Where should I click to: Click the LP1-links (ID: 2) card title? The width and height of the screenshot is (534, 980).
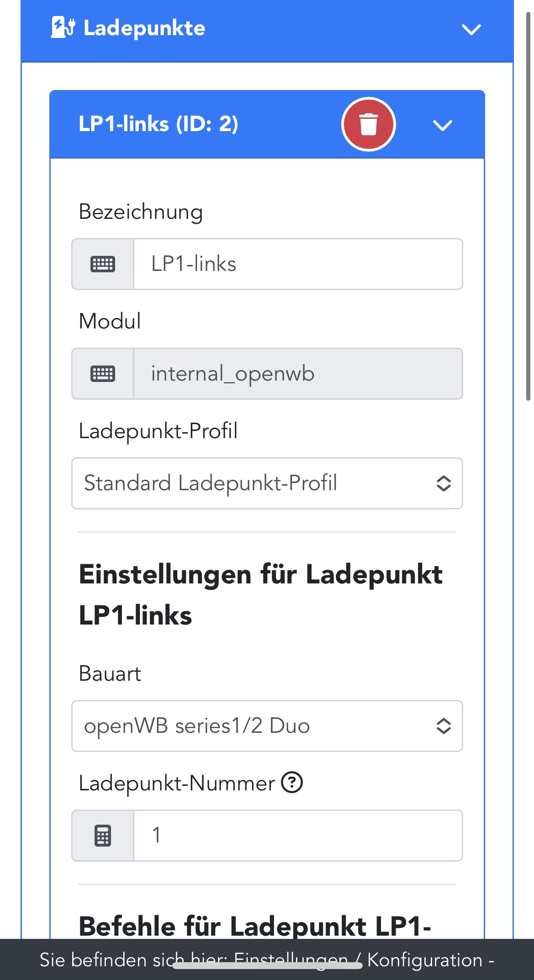point(158,124)
